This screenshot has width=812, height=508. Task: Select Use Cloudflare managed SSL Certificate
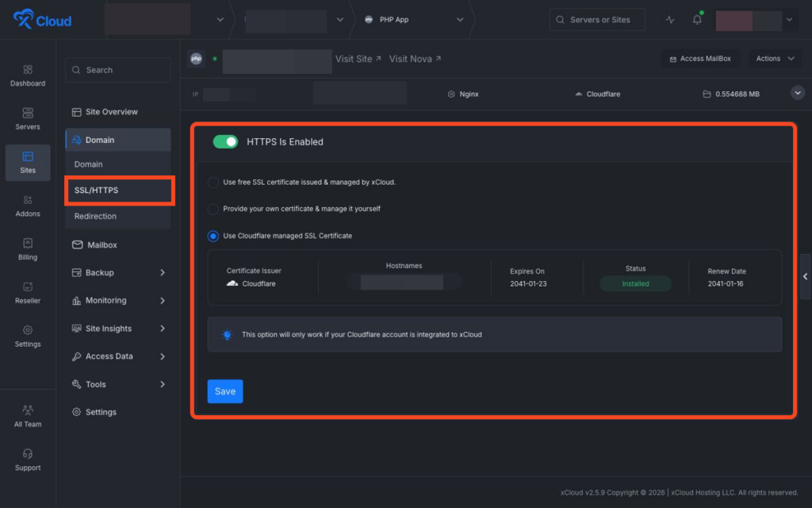pyautogui.click(x=213, y=236)
